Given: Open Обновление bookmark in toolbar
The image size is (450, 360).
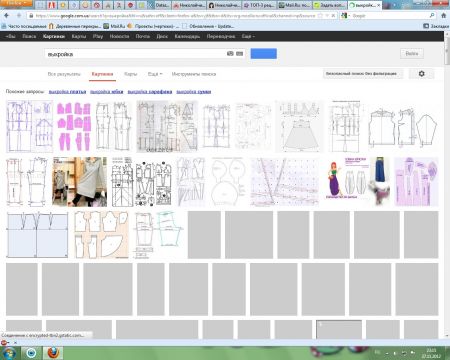Looking at the screenshot, I should pos(208,26).
